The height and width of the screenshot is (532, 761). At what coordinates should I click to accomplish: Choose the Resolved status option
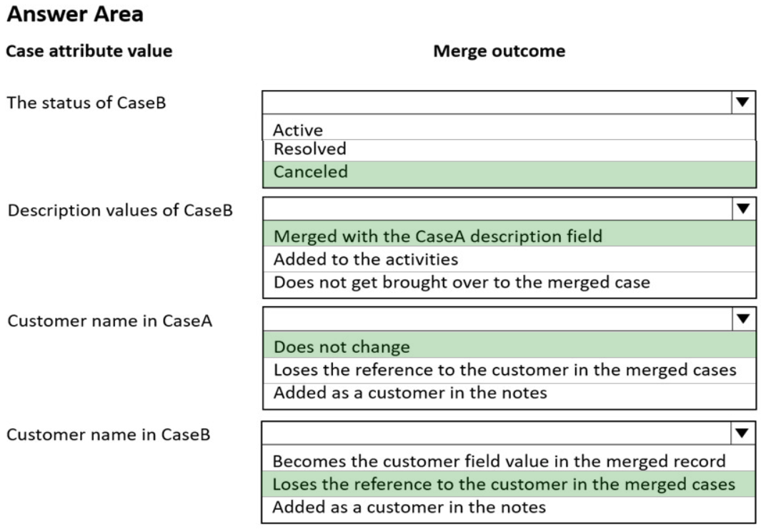pos(309,149)
